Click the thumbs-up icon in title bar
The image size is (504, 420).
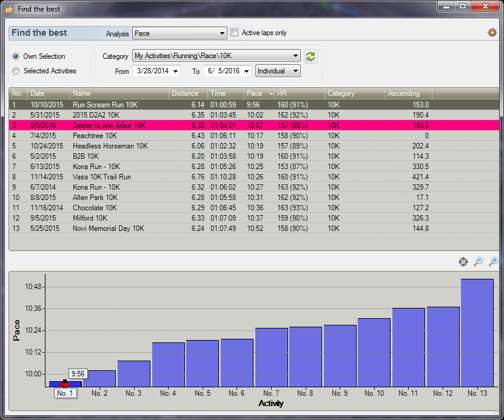click(9, 9)
